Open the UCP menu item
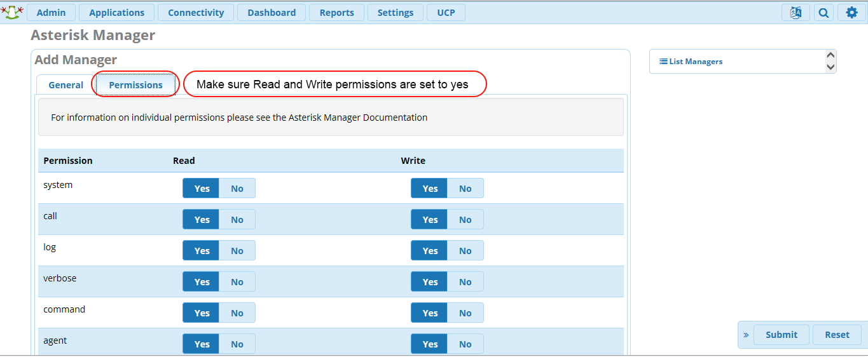 coord(446,13)
